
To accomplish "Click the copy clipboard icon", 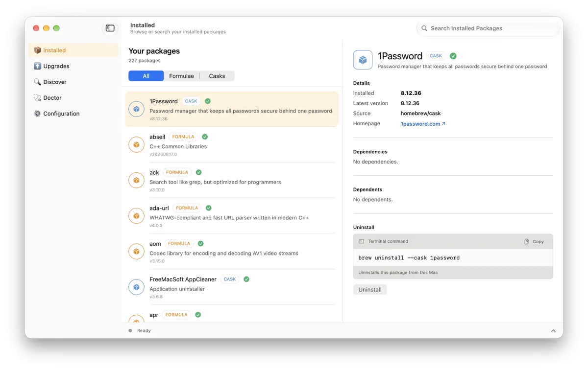I will pos(527,242).
